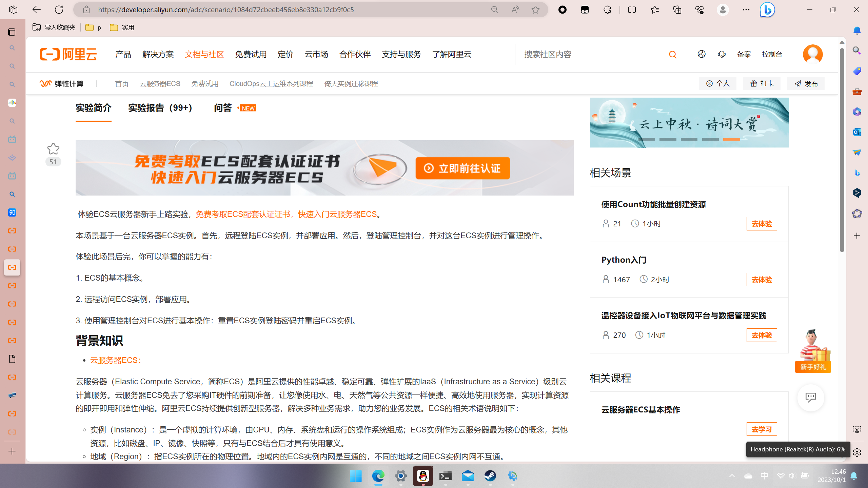
Task: Open Windows Start button on taskbar
Action: click(x=356, y=476)
